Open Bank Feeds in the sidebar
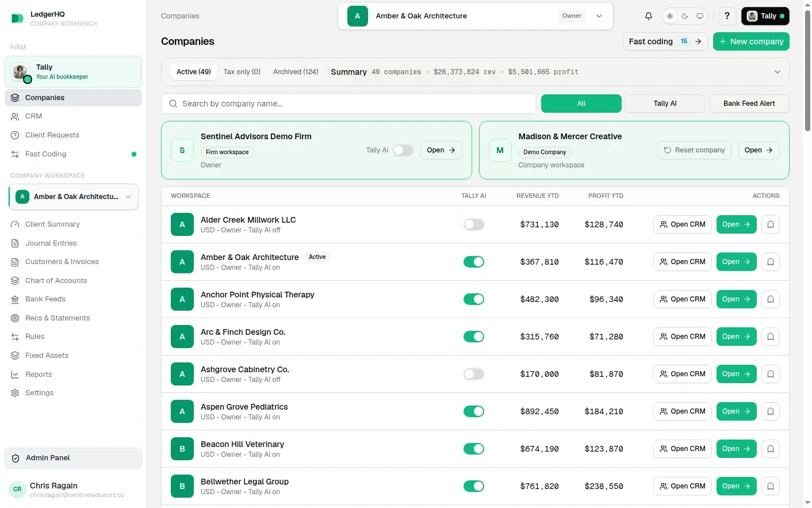 coord(73,299)
